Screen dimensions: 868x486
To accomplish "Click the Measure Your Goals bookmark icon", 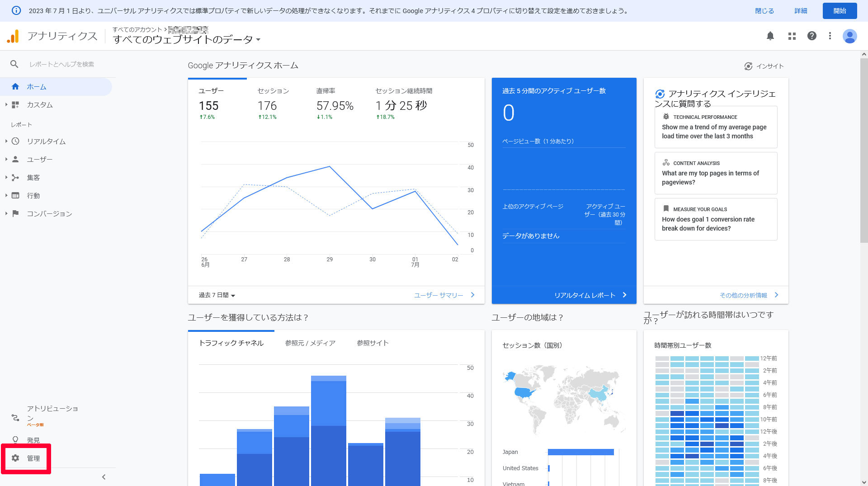I will [x=666, y=209].
